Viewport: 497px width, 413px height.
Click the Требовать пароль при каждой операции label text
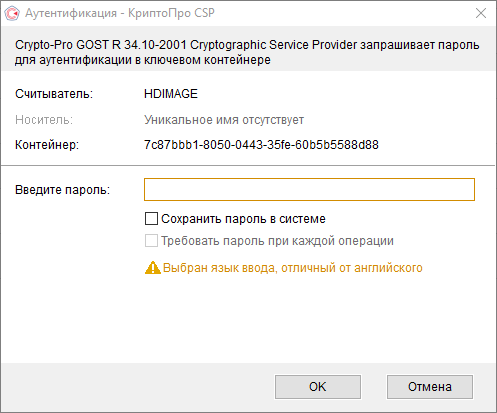pos(277,241)
